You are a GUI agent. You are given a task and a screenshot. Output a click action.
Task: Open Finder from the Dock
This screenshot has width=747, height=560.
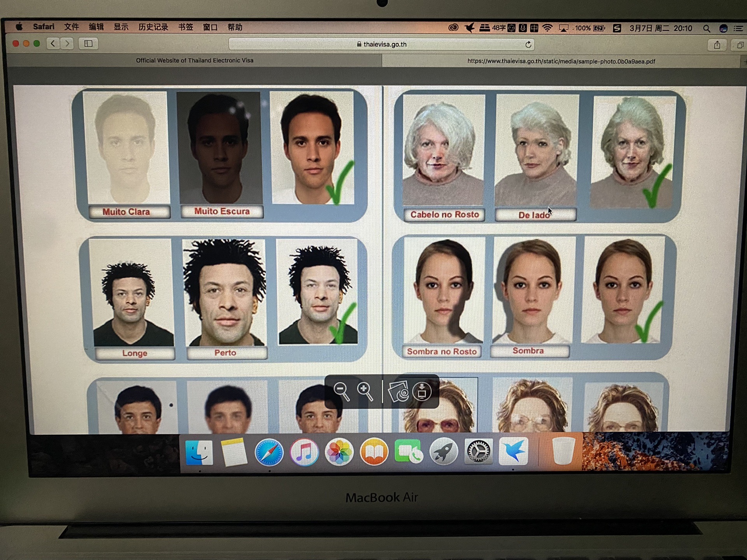[199, 453]
